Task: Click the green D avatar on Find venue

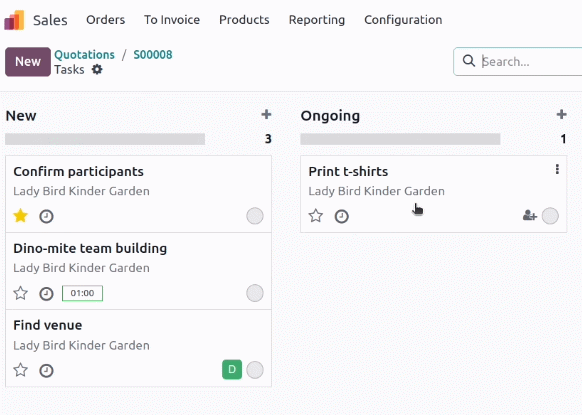Action: coord(232,370)
